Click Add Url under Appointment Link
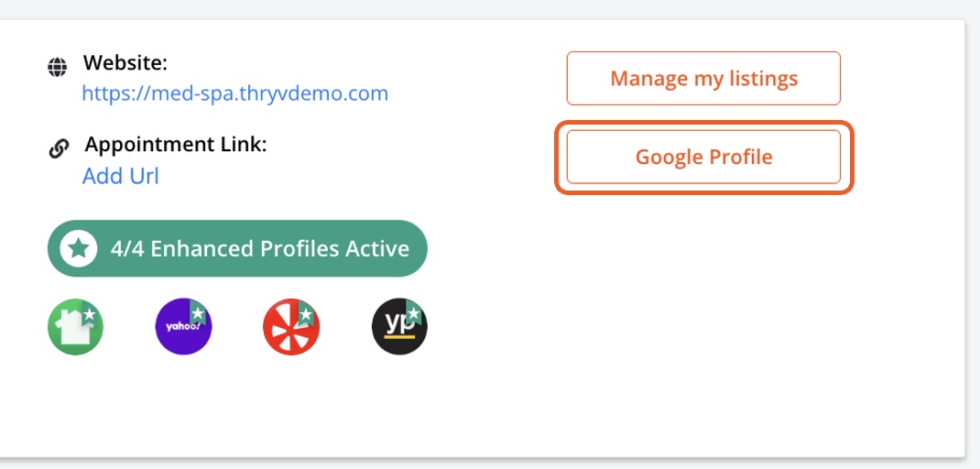Image resolution: width=980 pixels, height=469 pixels. click(120, 176)
